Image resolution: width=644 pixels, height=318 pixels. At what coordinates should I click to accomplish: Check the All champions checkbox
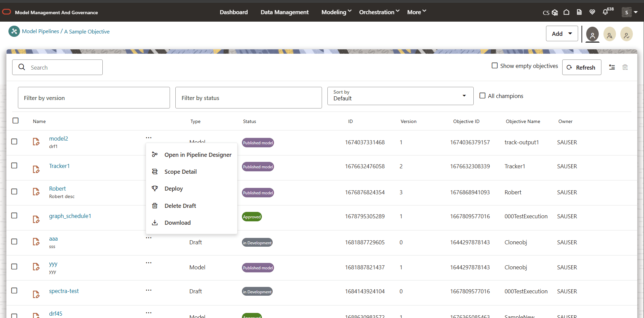[483, 96]
